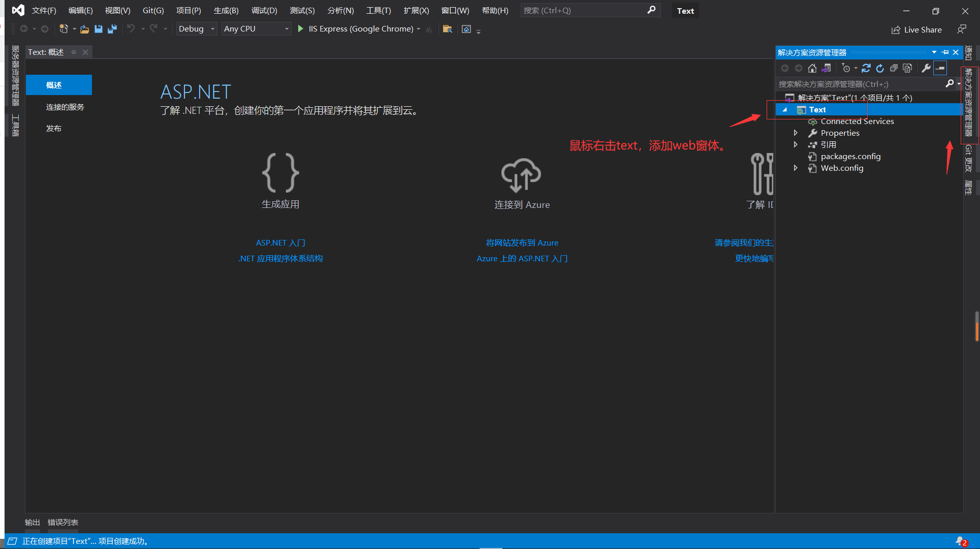
Task: Select packages.config in Solution Explorer
Action: point(850,156)
